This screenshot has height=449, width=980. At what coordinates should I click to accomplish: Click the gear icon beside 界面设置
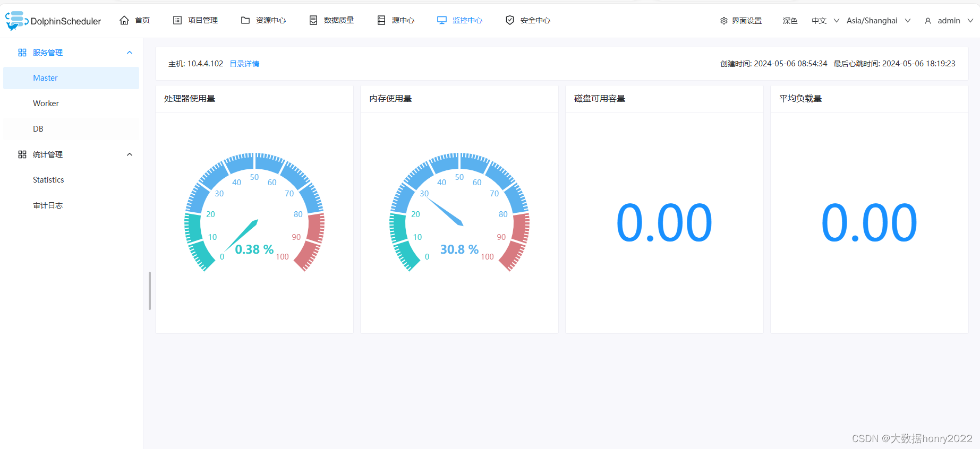click(x=723, y=21)
